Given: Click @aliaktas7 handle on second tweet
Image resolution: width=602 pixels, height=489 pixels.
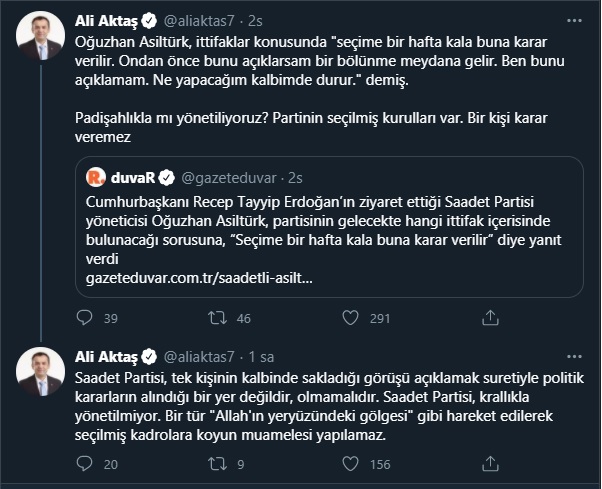Looking at the screenshot, I should pos(198,355).
